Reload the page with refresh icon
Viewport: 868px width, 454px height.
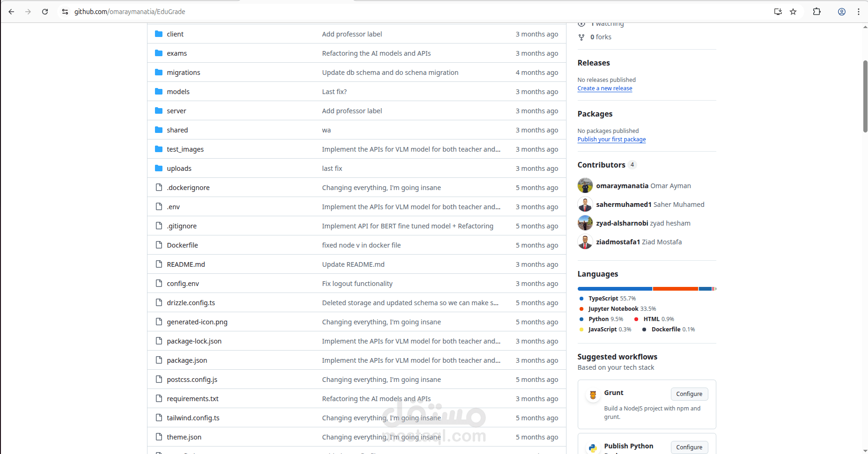click(x=45, y=12)
